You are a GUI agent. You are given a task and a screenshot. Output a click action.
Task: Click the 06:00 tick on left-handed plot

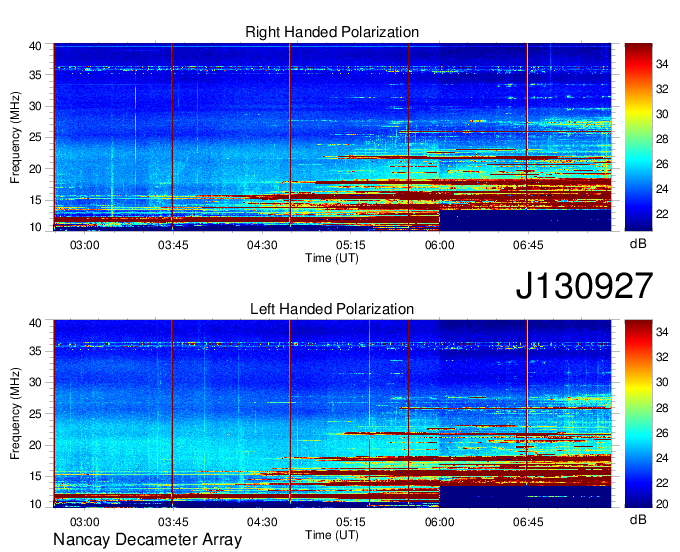point(439,522)
